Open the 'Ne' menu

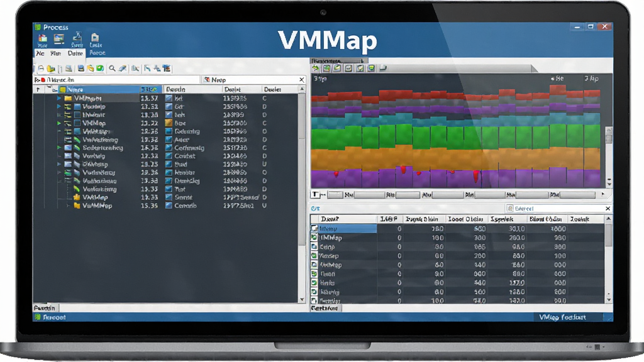(40, 53)
